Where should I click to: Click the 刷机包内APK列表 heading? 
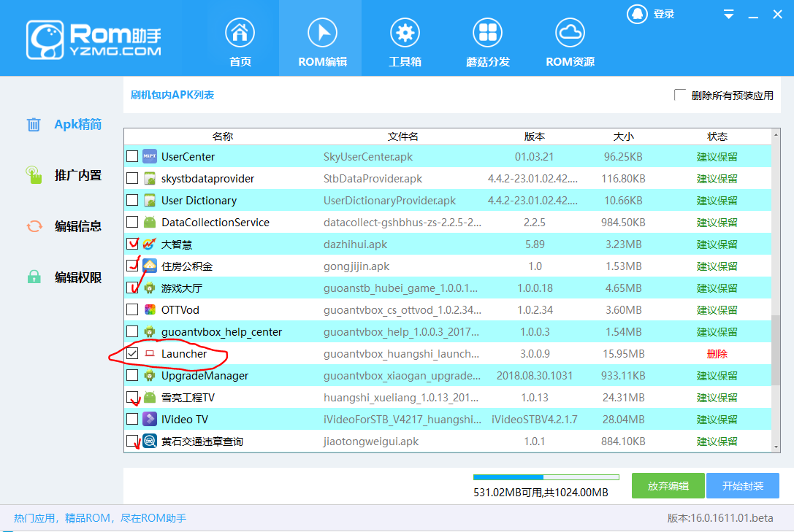click(x=172, y=95)
